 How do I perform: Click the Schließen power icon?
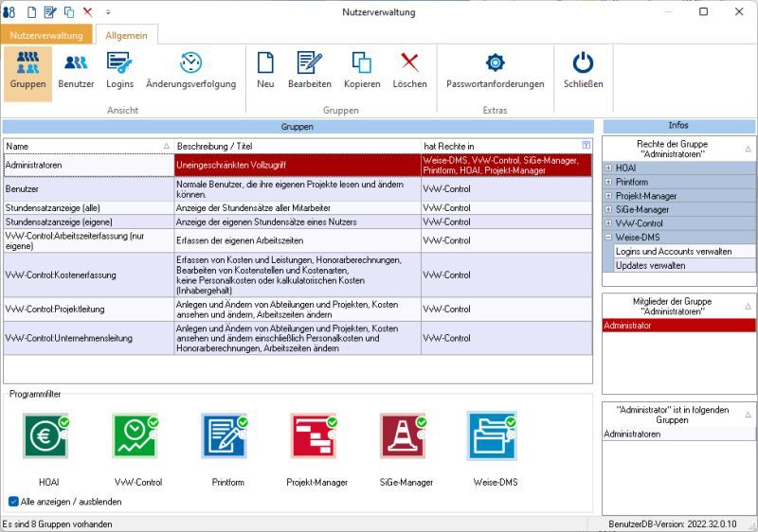pyautogui.click(x=583, y=62)
